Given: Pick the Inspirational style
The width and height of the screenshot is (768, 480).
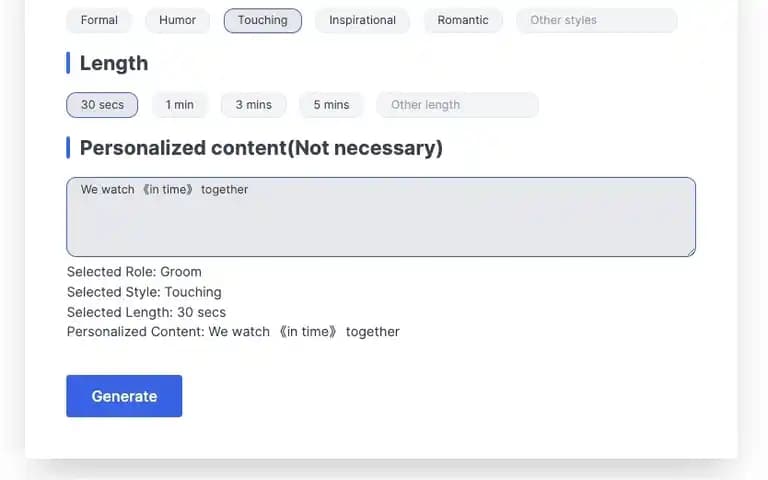Looking at the screenshot, I should 362,21.
